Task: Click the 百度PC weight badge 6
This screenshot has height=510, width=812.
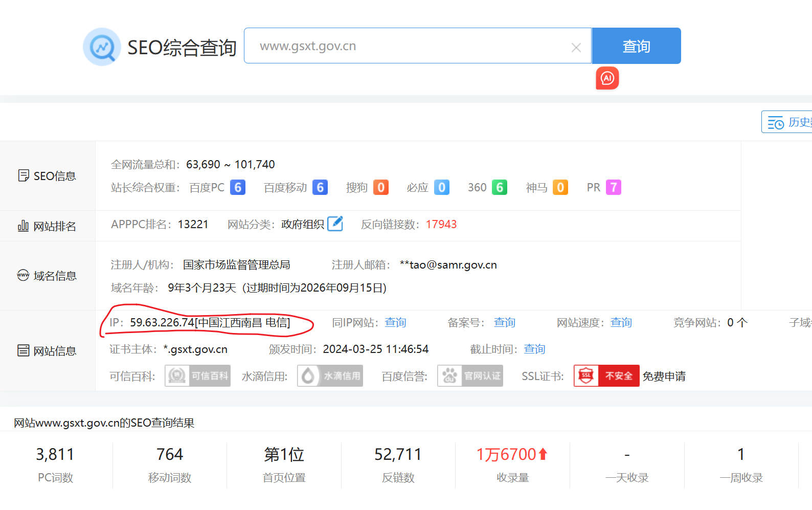Action: (237, 187)
